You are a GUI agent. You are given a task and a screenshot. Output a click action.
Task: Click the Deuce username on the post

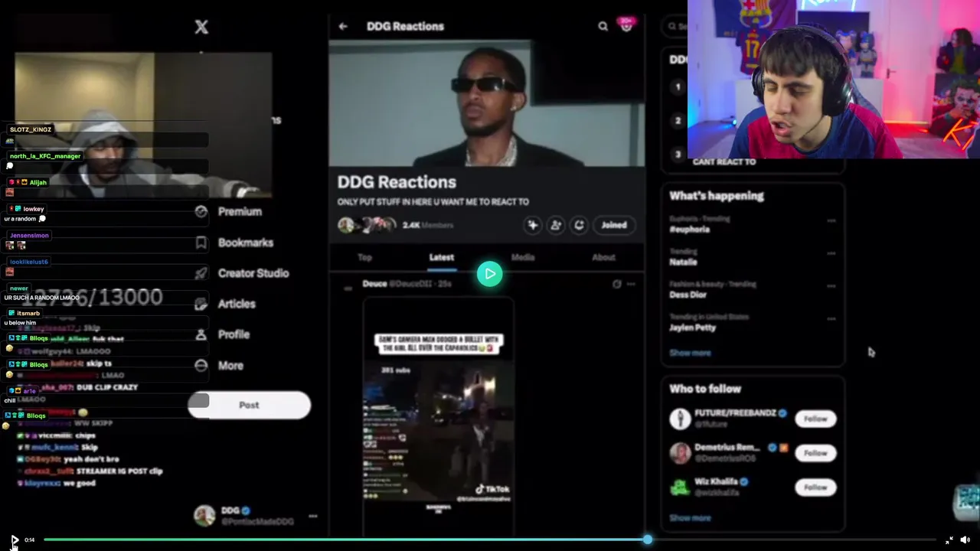(374, 284)
